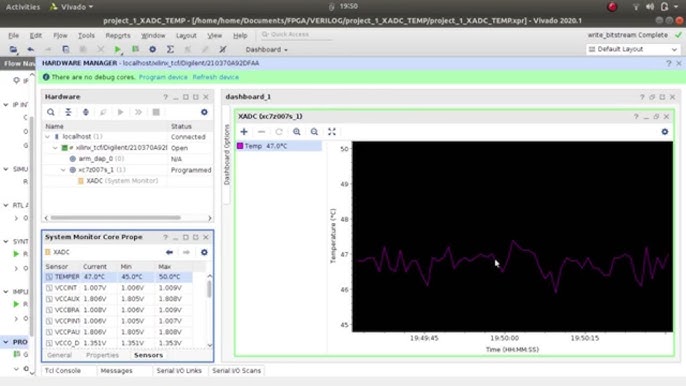Click the add sensor plus icon in XADC dashboard
686x386 pixels.
(x=244, y=132)
